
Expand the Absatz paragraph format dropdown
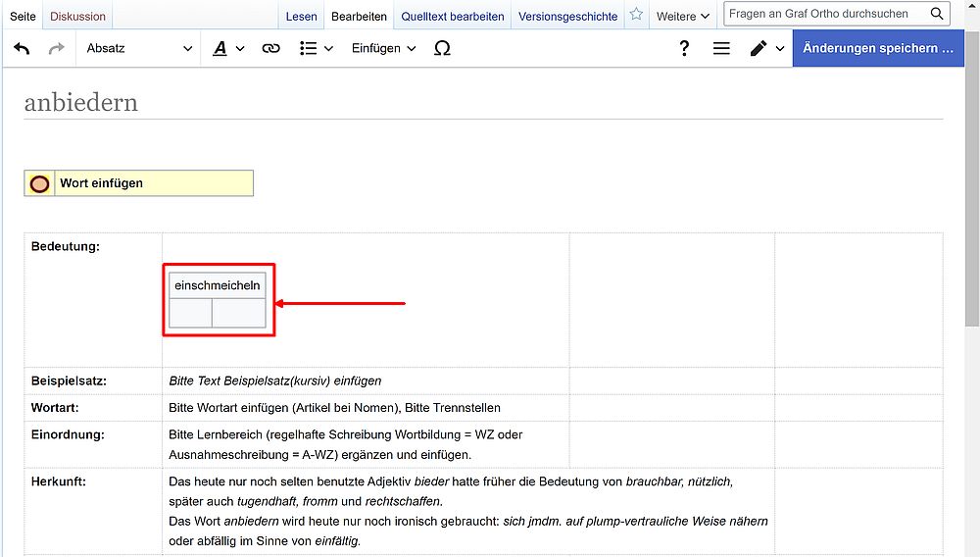pos(138,48)
